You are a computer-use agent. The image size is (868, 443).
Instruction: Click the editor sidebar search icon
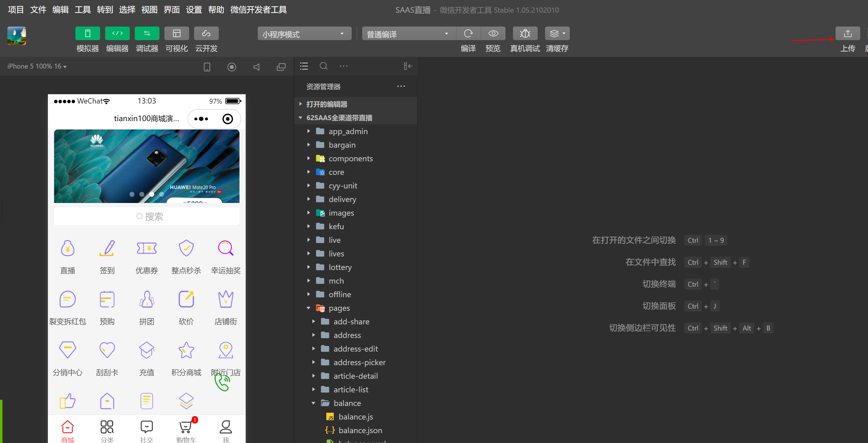point(324,66)
